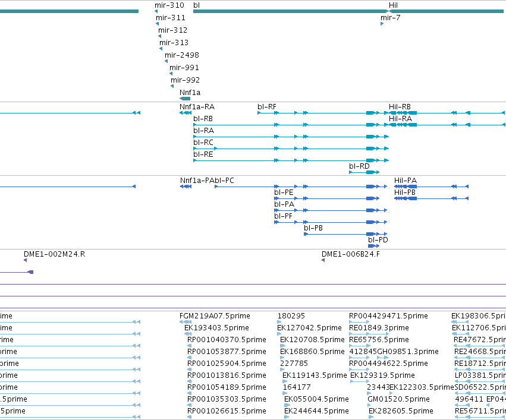Select EST RP001035303.5prime

click(227, 399)
